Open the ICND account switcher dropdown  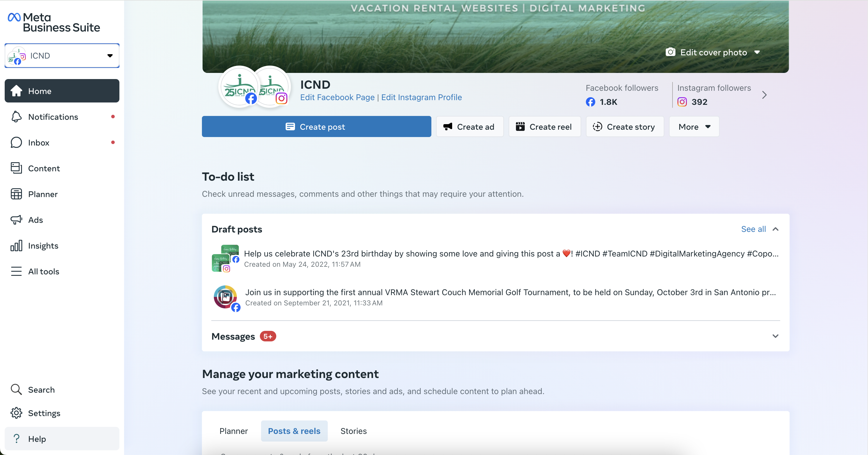coord(62,56)
